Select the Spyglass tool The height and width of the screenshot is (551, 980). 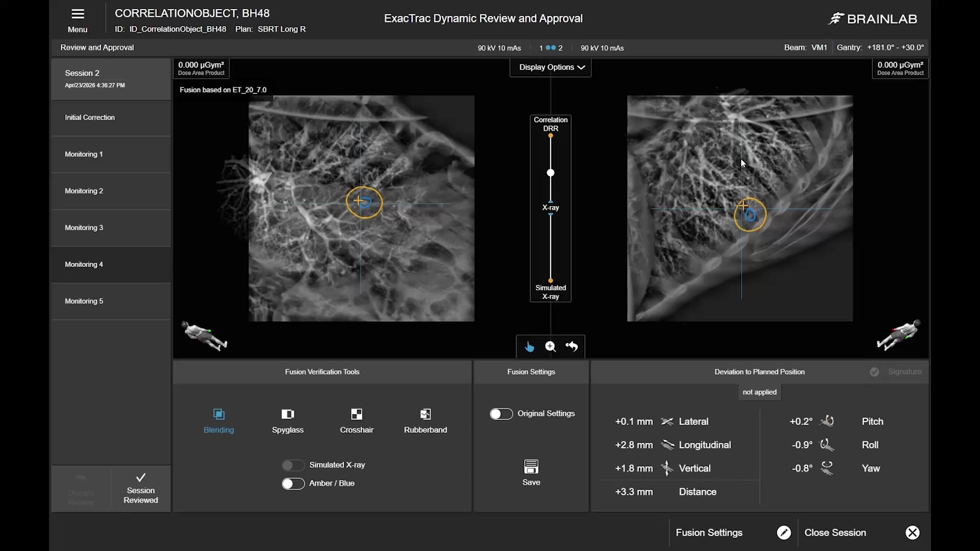pos(288,421)
